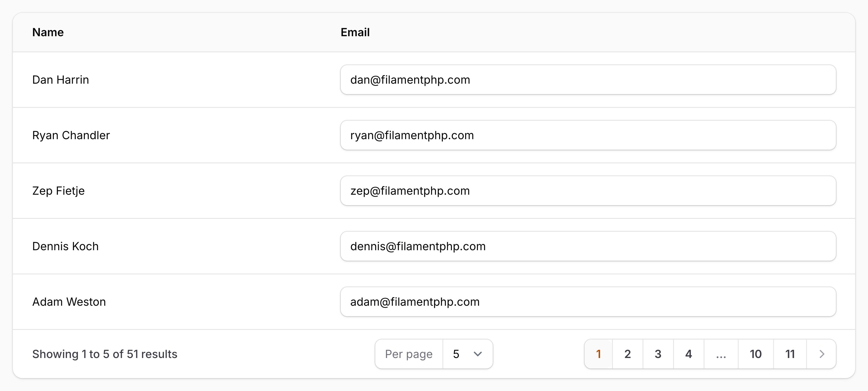Jump to page 4

pyautogui.click(x=689, y=354)
